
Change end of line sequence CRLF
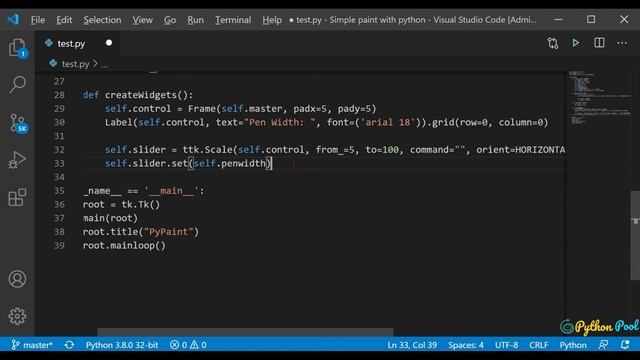click(x=539, y=345)
